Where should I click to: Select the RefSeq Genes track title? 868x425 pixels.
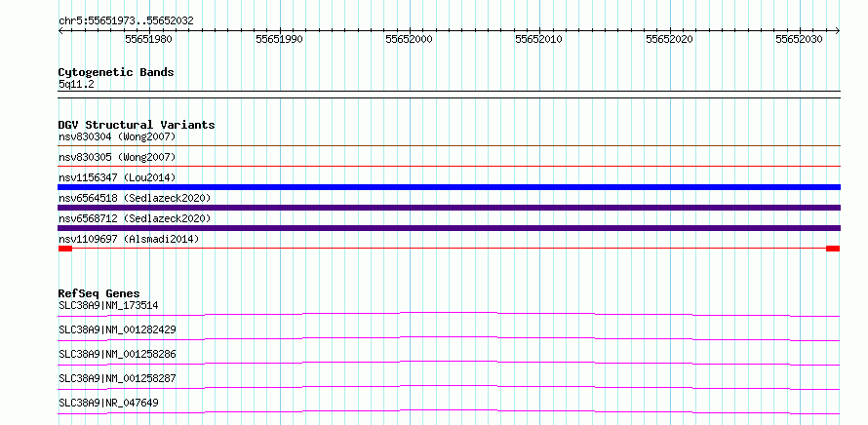pos(99,293)
